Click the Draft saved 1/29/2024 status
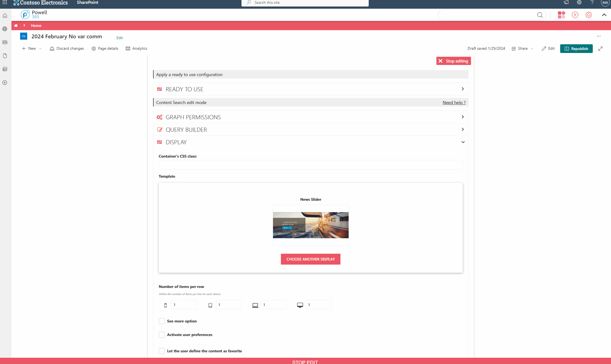The image size is (611, 364). click(486, 49)
